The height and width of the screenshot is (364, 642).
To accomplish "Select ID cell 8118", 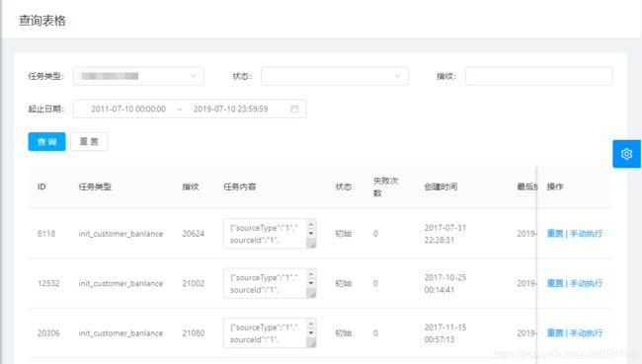I will (46, 234).
